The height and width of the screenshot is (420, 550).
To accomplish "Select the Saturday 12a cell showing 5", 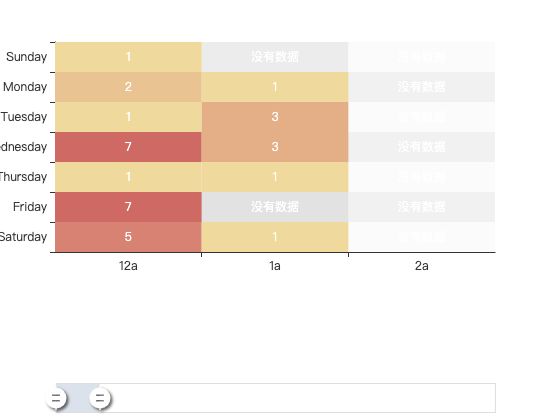I will click(x=128, y=237).
